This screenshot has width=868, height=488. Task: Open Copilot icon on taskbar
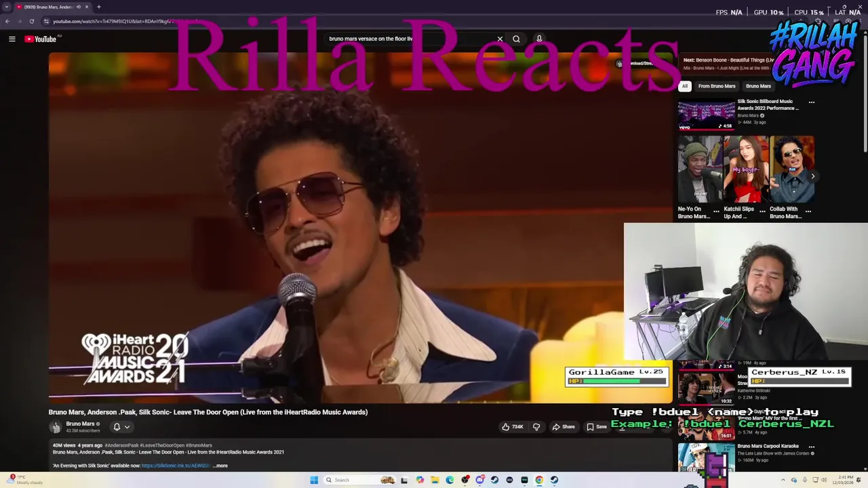pos(420,480)
